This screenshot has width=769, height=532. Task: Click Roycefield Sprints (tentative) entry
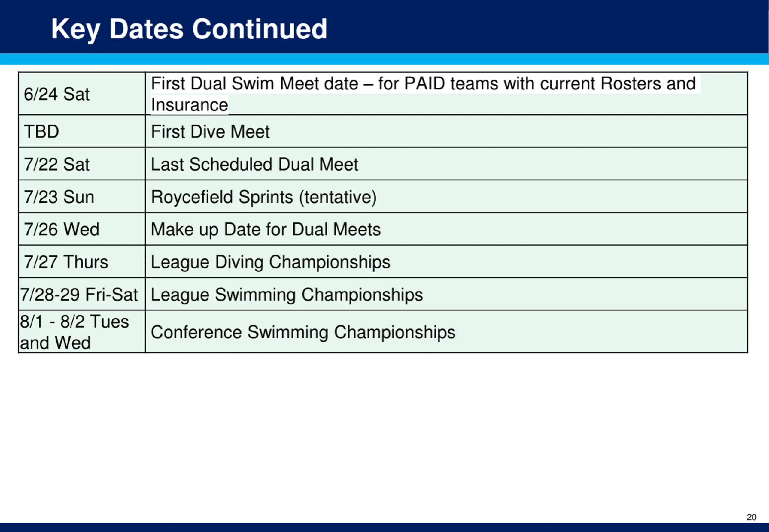(x=264, y=197)
